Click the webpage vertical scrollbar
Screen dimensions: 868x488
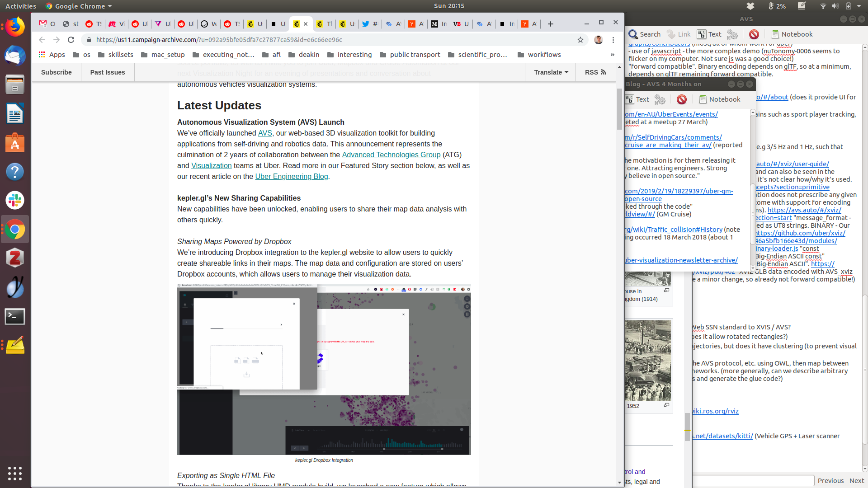coord(619,108)
